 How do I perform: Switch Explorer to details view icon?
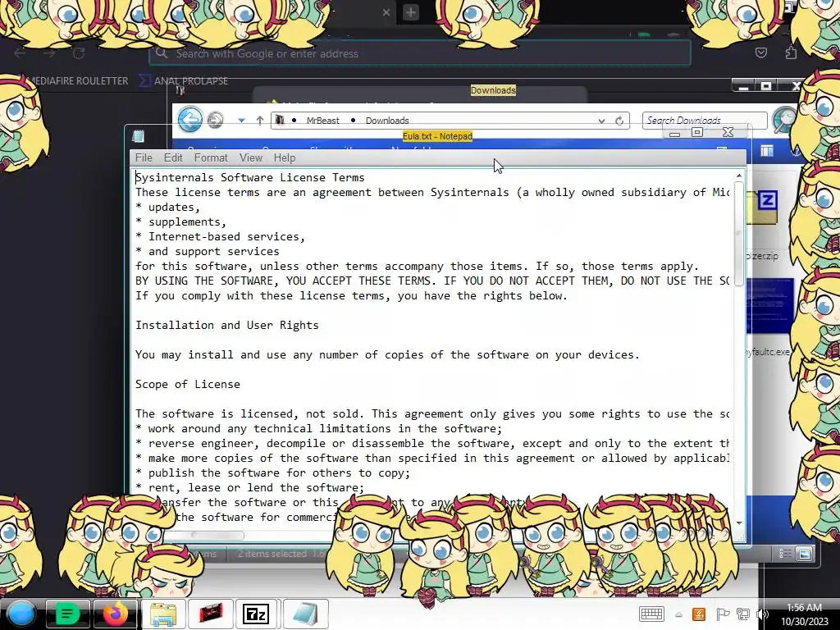[x=785, y=554]
